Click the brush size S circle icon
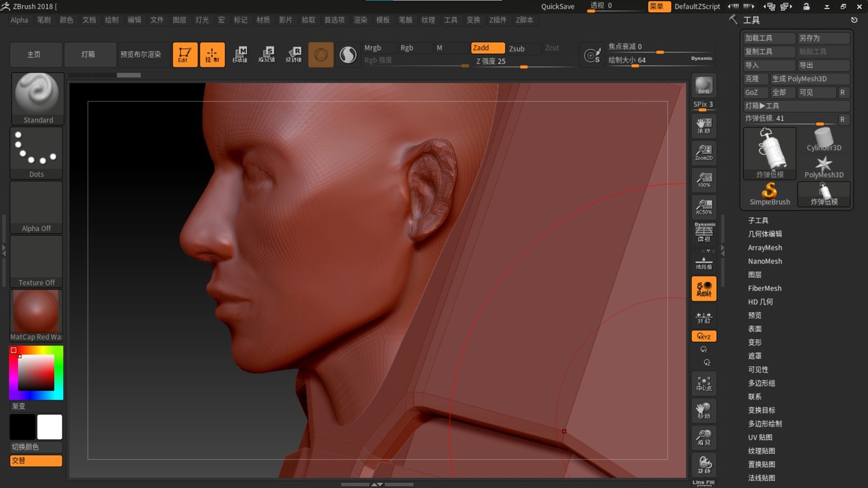868x488 pixels. tap(592, 56)
